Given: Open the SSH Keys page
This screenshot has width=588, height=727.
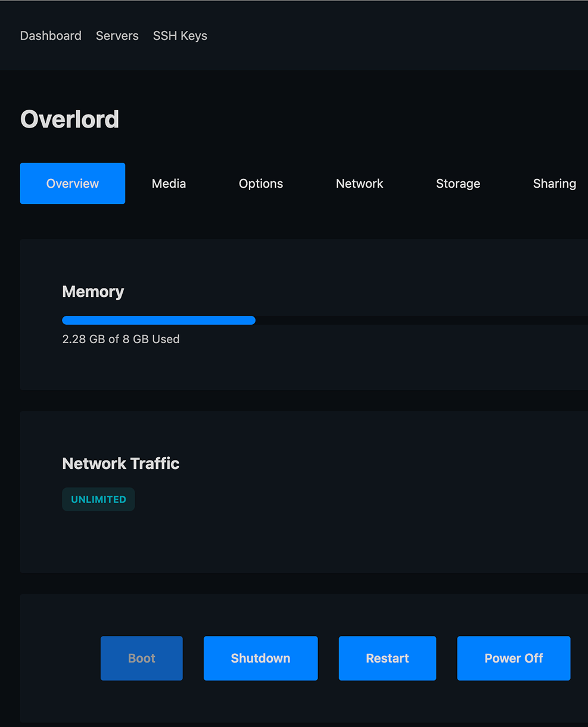Looking at the screenshot, I should 180,36.
